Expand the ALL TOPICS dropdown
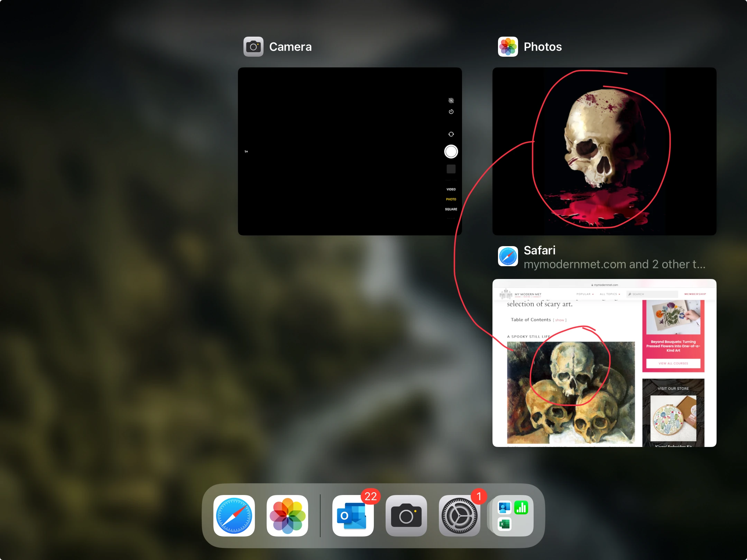 [610, 294]
